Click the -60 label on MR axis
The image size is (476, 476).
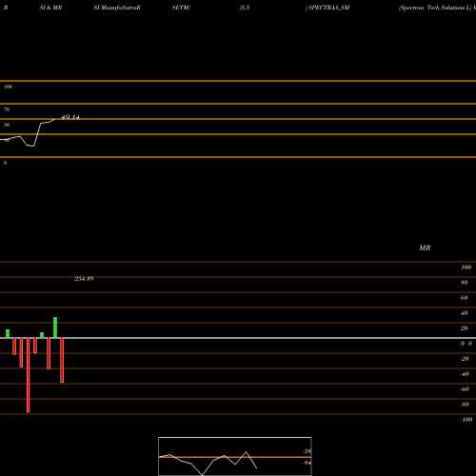[x=465, y=389]
